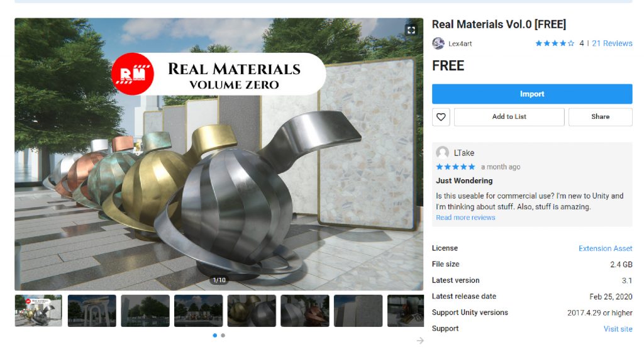Select the stone archway thumbnail
644x354 pixels.
(x=92, y=311)
